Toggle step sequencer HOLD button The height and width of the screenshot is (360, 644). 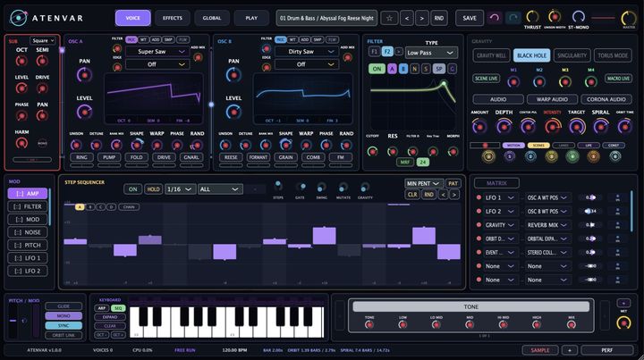point(153,189)
